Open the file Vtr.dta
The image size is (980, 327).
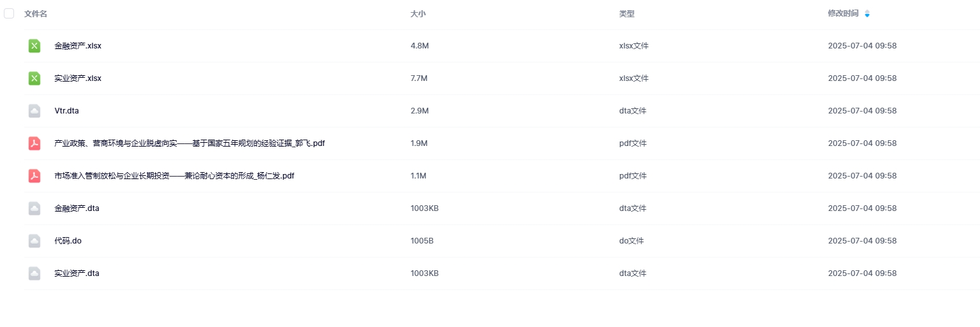[67, 111]
